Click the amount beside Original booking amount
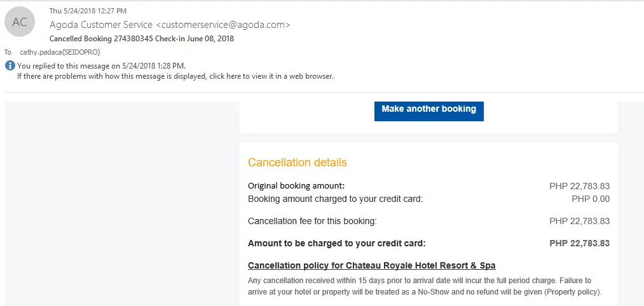 pos(579,187)
